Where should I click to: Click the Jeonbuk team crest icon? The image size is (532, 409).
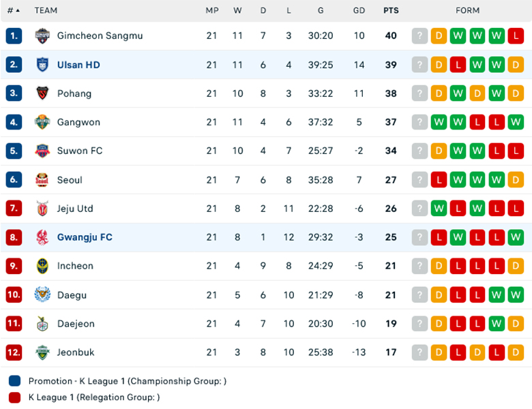tap(42, 352)
